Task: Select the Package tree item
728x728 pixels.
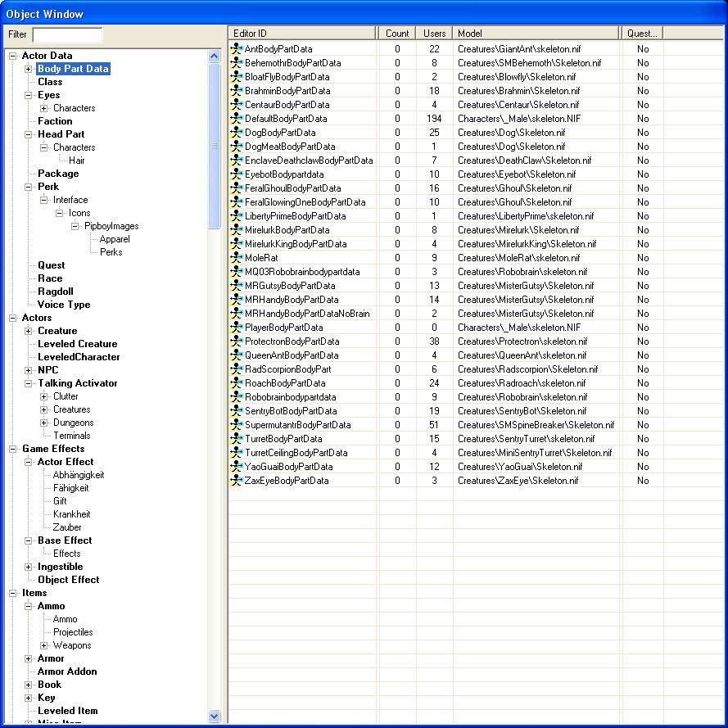Action: point(58,174)
